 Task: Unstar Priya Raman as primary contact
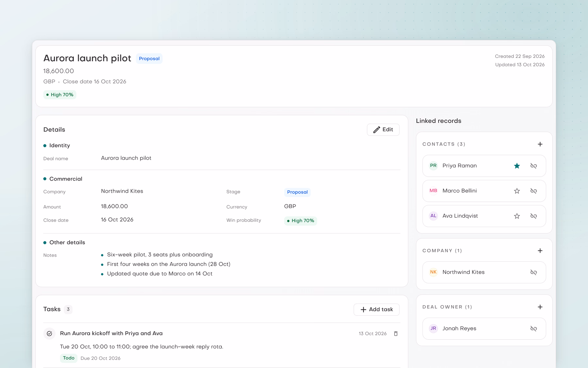(x=517, y=166)
